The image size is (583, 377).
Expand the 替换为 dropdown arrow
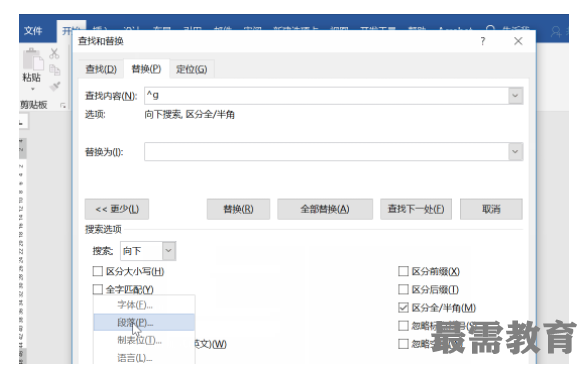coord(515,152)
